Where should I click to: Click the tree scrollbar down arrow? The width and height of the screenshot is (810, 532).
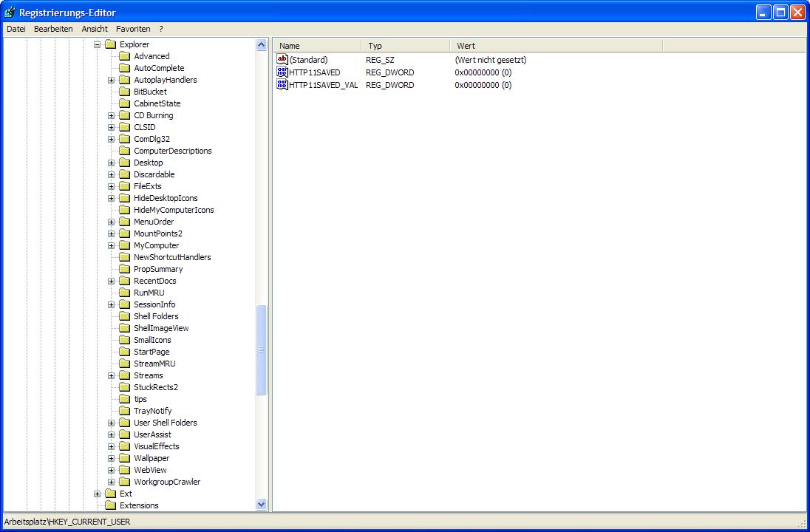tap(262, 505)
